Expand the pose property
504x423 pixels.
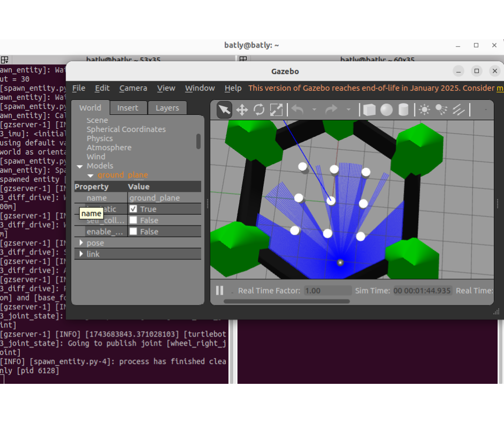pos(81,243)
